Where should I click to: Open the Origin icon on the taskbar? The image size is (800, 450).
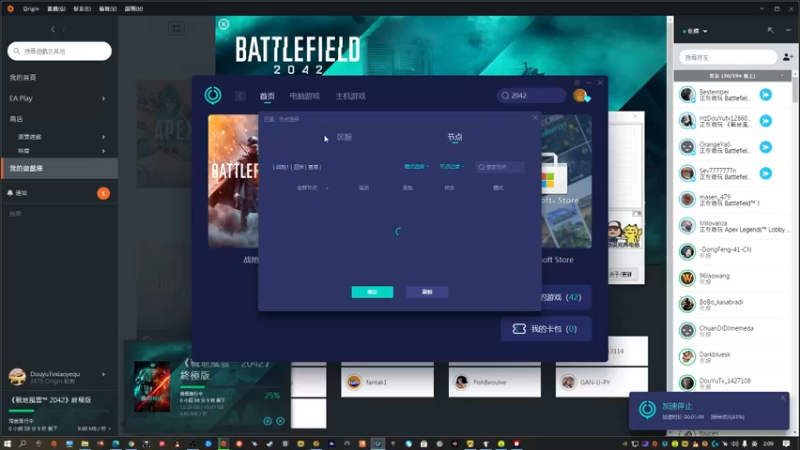223,444
